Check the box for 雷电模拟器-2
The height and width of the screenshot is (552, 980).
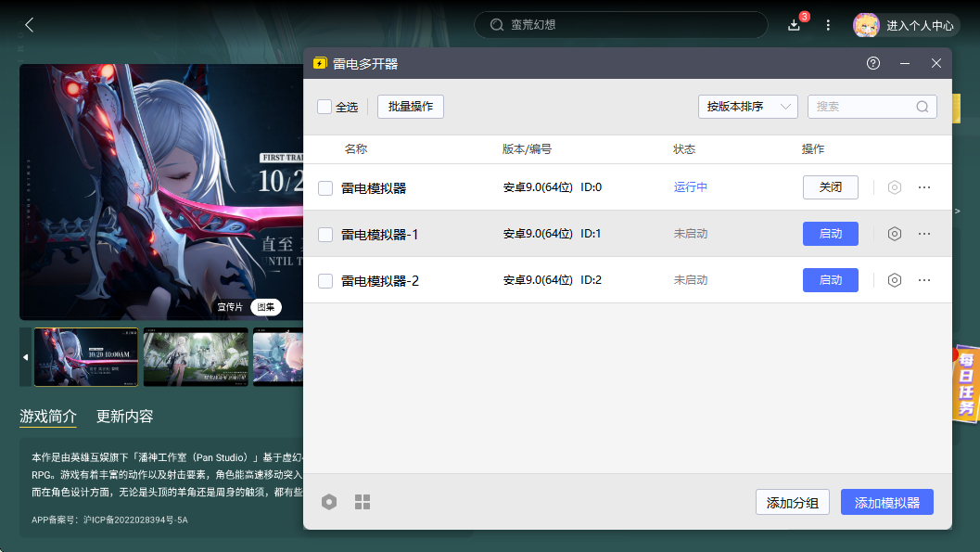click(325, 281)
